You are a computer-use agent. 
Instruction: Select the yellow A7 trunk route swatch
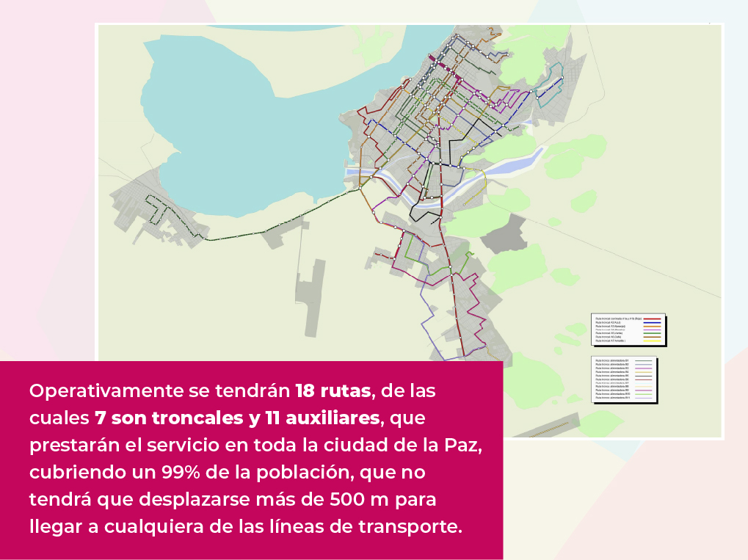(x=652, y=342)
